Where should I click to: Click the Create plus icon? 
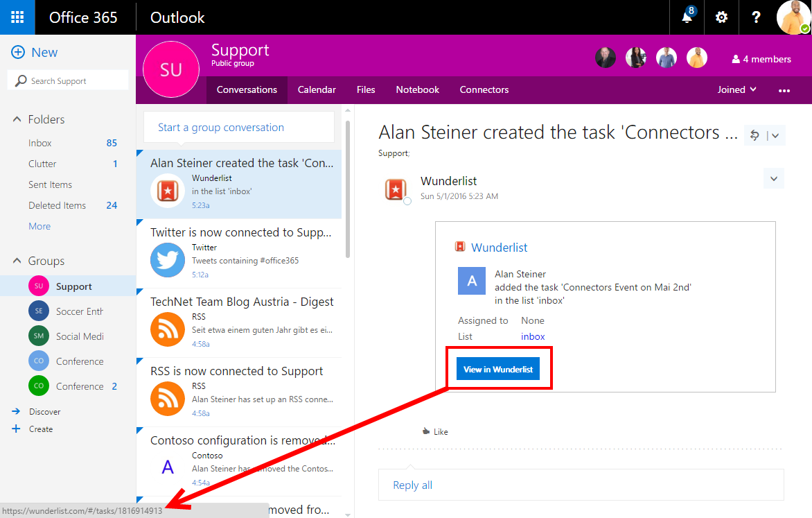tap(16, 429)
